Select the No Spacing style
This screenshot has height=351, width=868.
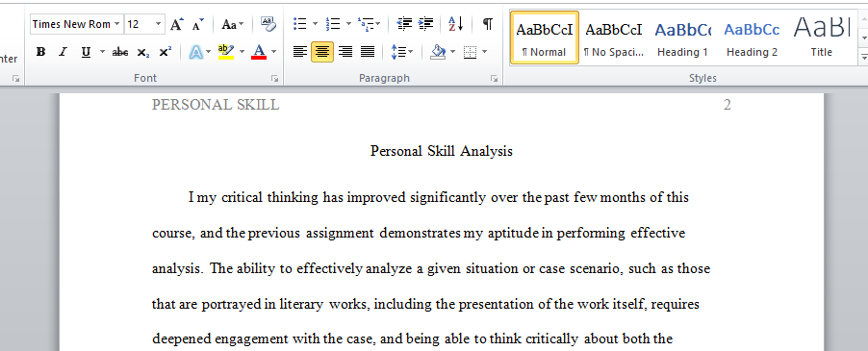[613, 38]
